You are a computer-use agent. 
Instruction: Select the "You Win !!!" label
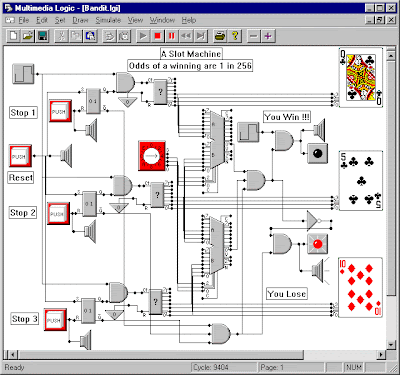pos(287,117)
